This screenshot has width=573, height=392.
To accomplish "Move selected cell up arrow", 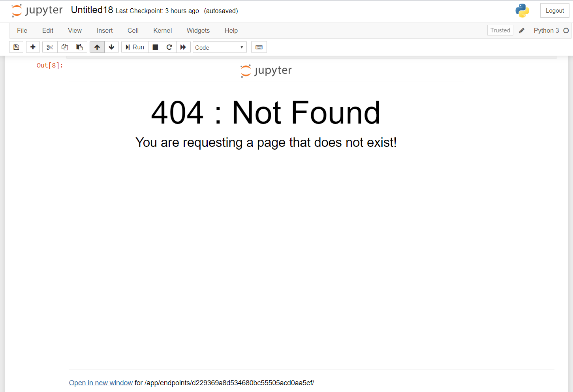I will (x=97, y=47).
